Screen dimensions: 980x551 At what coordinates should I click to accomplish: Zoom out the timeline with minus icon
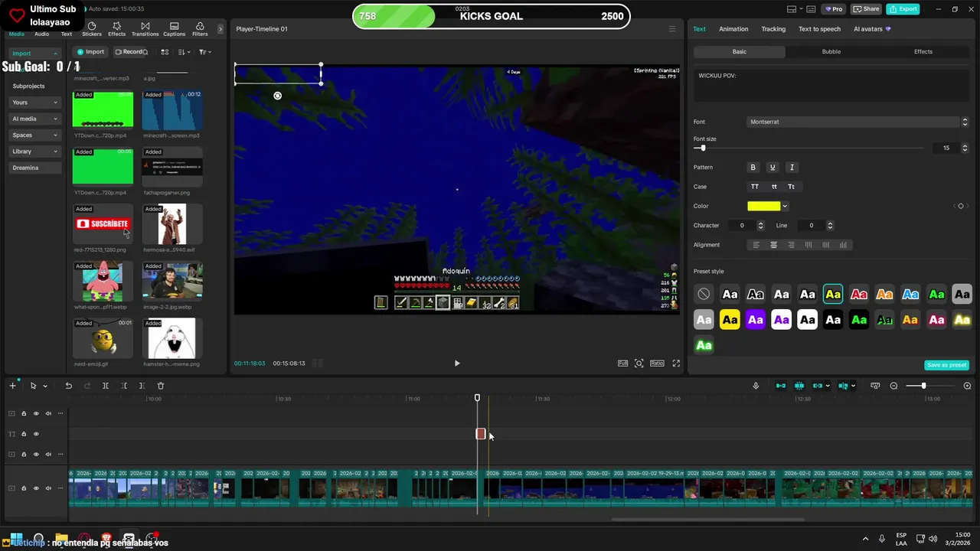893,386
